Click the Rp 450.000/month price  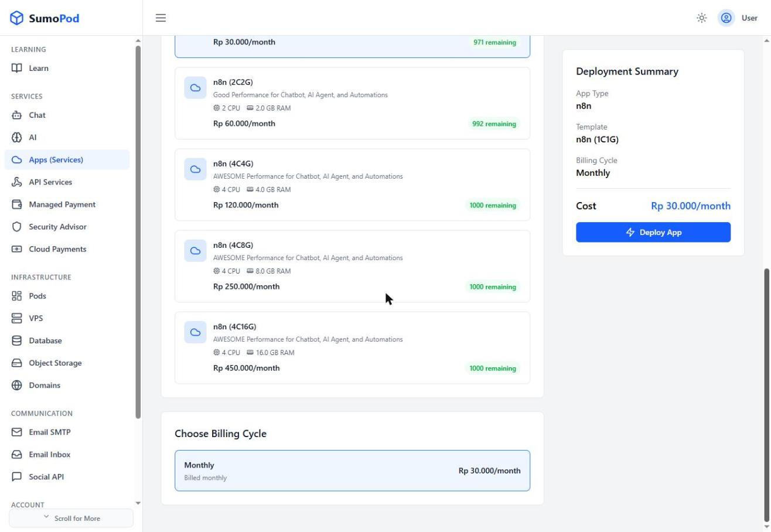[x=246, y=368]
